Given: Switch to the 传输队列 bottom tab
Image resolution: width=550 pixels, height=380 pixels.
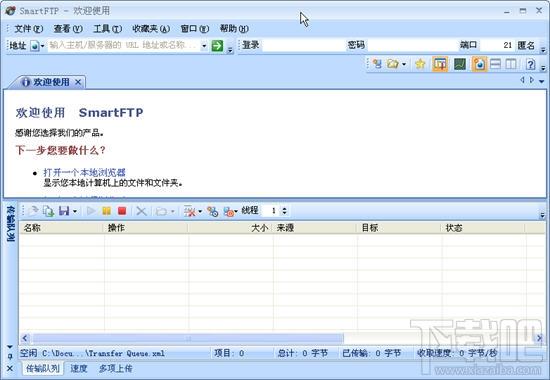Looking at the screenshot, I should click(x=43, y=368).
